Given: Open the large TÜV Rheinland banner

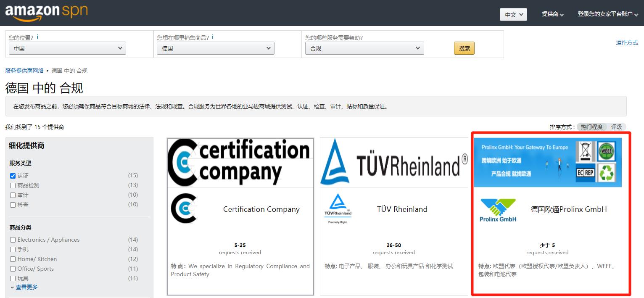Looking at the screenshot, I should click(x=394, y=162).
